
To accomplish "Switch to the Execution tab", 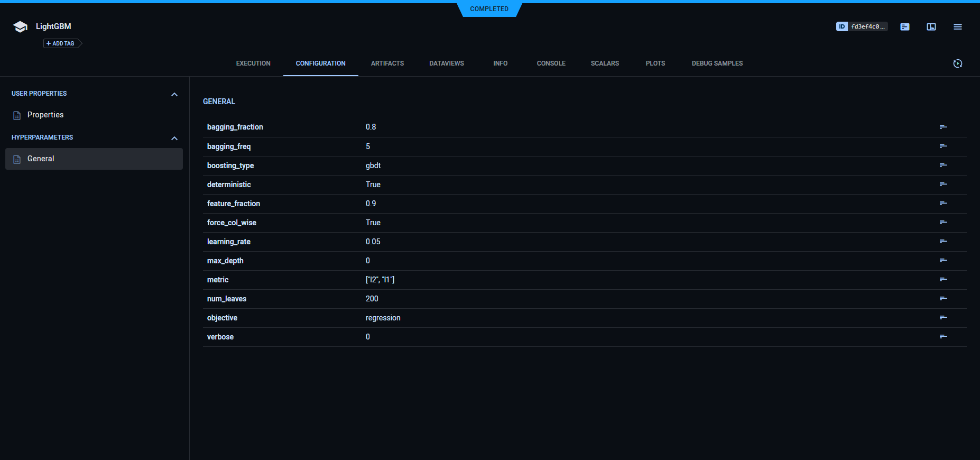I will [x=253, y=63].
